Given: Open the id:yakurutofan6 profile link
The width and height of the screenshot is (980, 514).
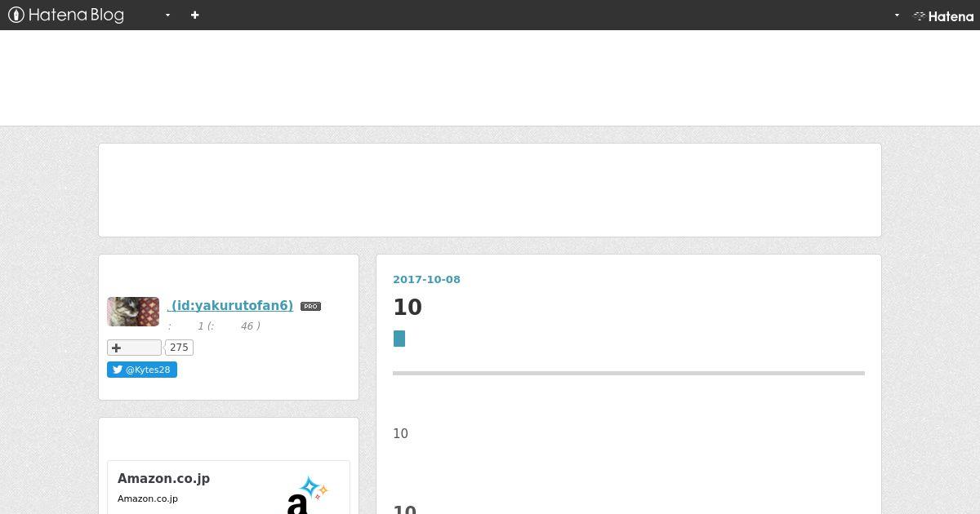Looking at the screenshot, I should [x=230, y=306].
